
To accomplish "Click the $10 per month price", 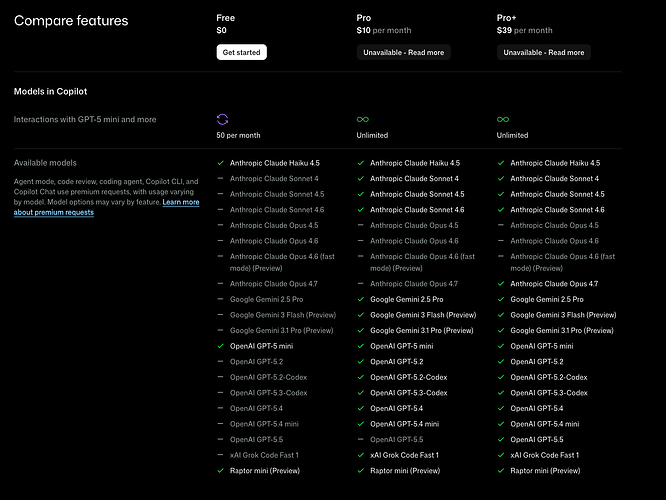I will [384, 30].
